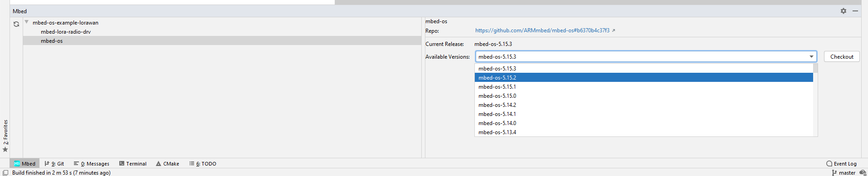Select mbed-lora-radio-drv in tree
Screen dimensions: 868x176
66,32
